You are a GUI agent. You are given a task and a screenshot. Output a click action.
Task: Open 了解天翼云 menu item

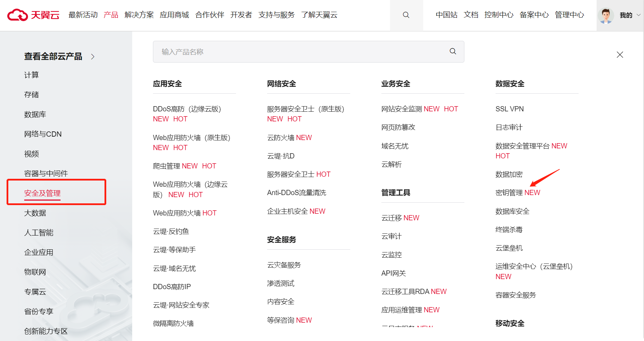click(x=319, y=15)
